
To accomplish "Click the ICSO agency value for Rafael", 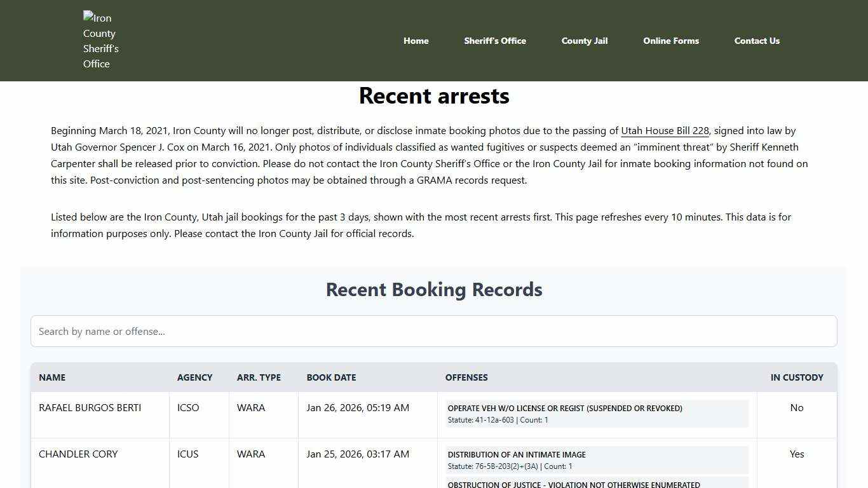I will pos(188,407).
